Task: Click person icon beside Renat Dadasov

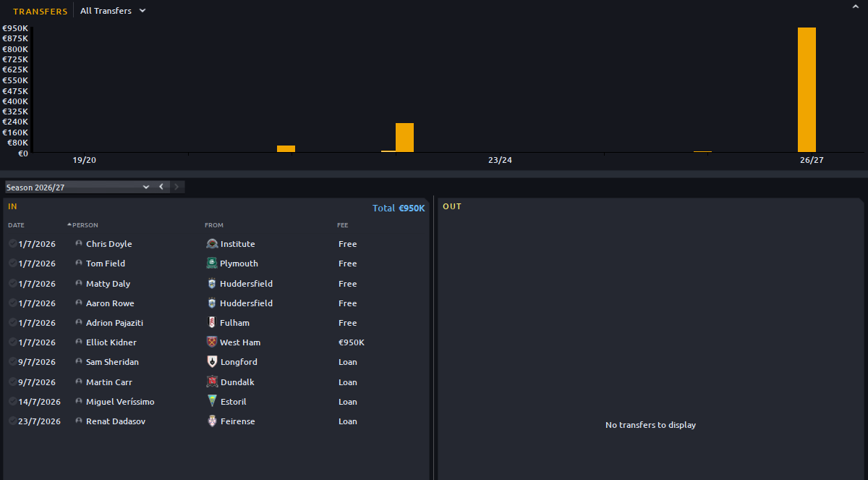Action: (79, 421)
